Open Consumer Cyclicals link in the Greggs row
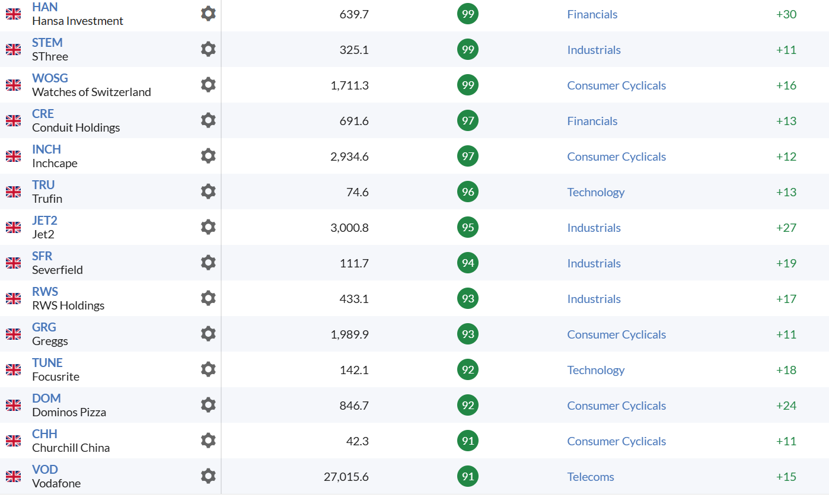Screen dimensions: 829x504 click(x=617, y=334)
